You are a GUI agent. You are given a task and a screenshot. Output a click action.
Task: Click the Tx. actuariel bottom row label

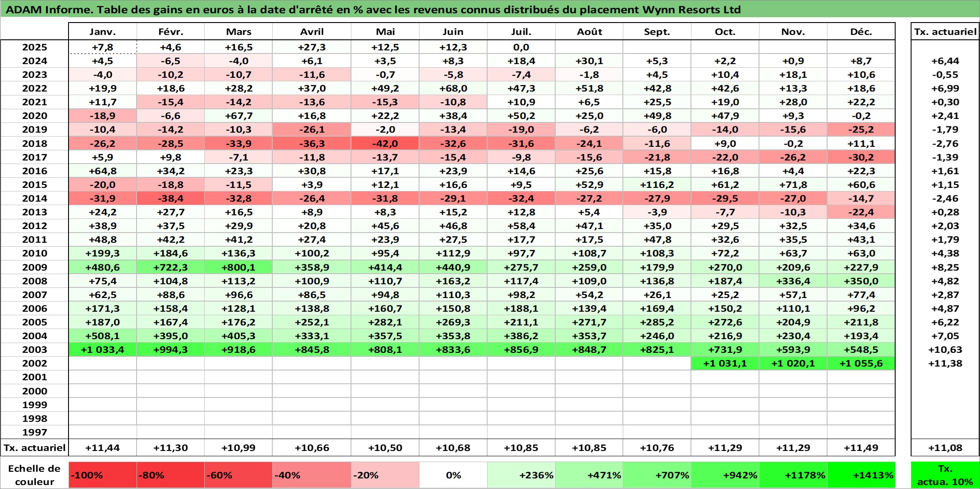[x=34, y=447]
